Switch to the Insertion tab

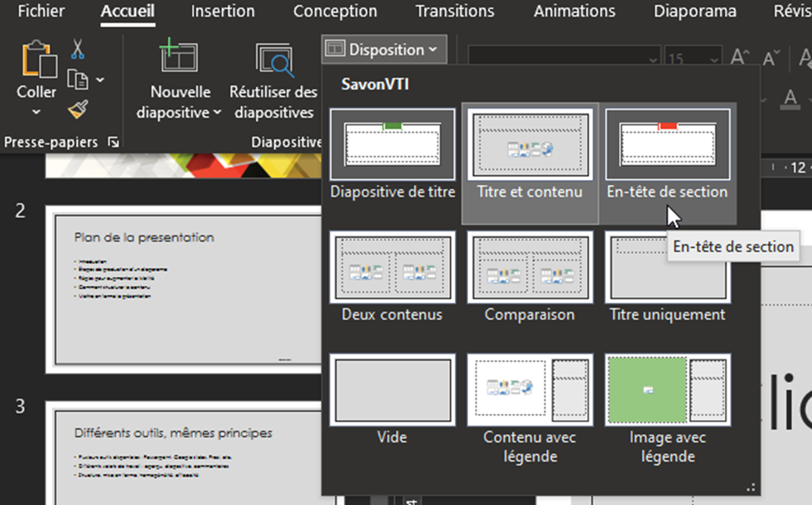pos(222,12)
